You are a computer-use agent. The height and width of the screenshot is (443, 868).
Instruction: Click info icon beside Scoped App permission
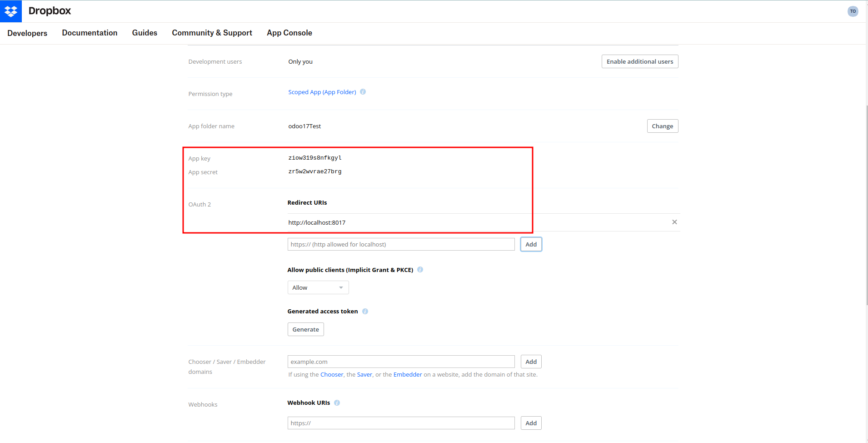point(363,92)
